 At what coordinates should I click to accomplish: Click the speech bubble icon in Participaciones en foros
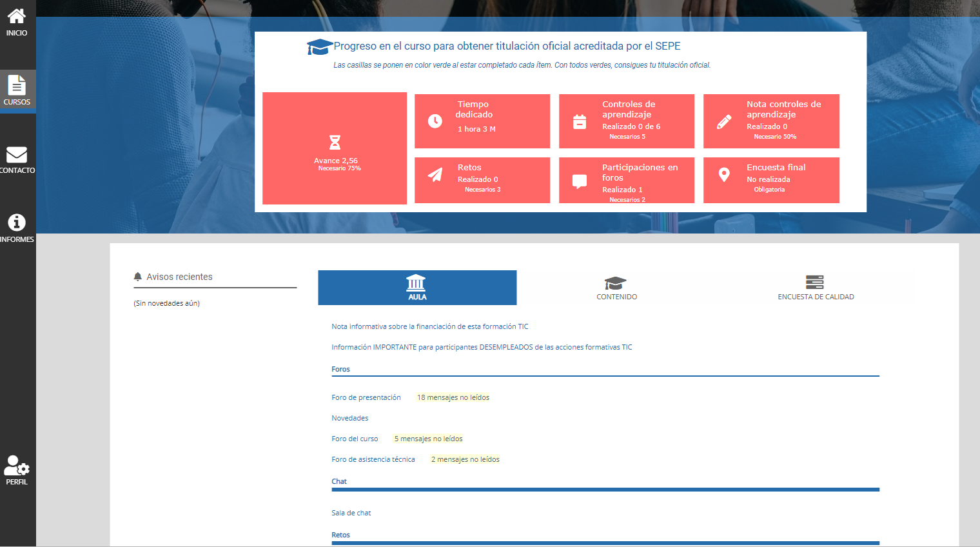[x=580, y=181]
